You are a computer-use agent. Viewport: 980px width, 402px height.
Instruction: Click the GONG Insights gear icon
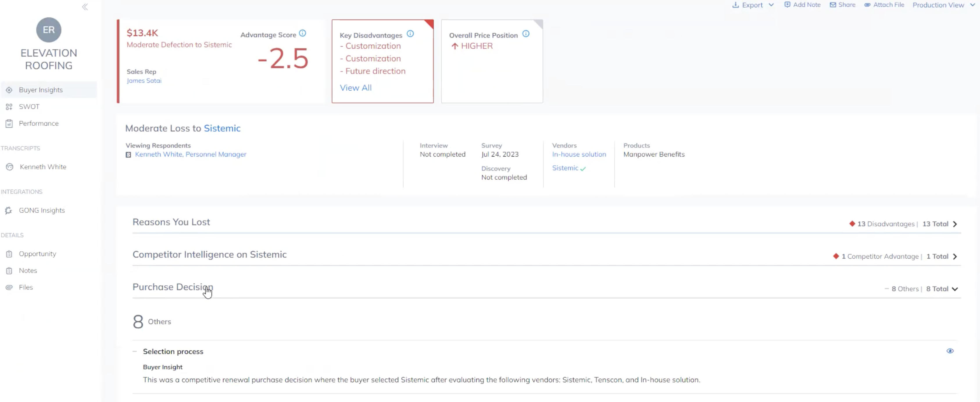(9, 210)
